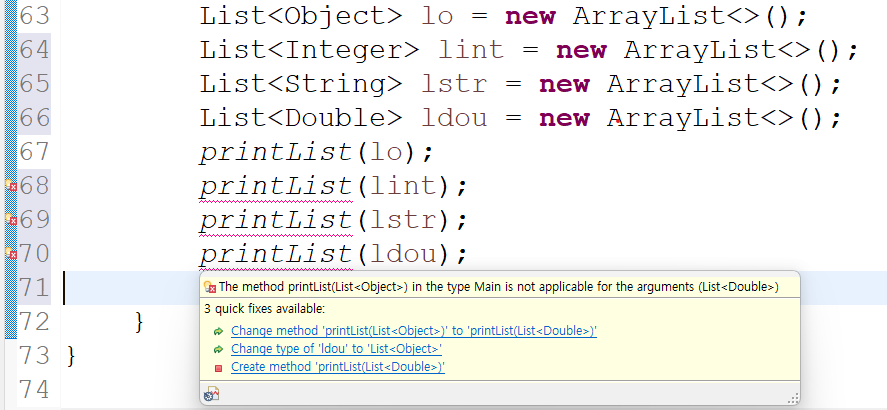Click the configure problem severity icon in tooltip footer
887x410 pixels.
[211, 394]
